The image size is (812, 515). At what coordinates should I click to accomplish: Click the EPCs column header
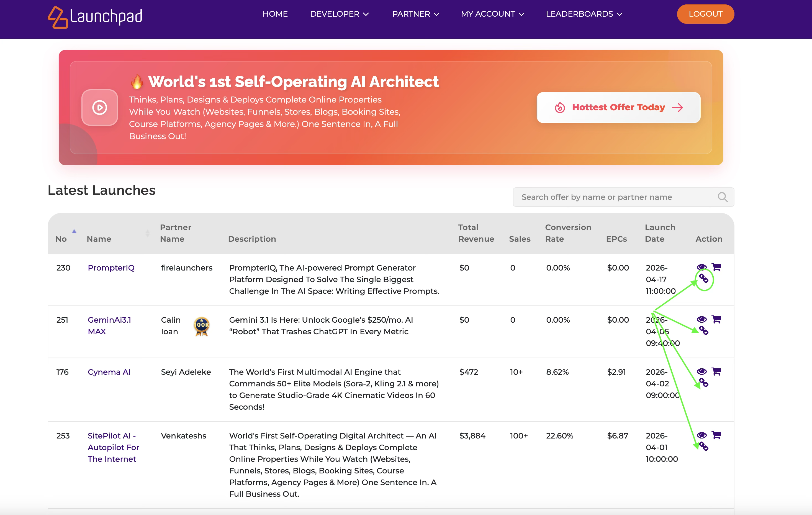pyautogui.click(x=616, y=239)
